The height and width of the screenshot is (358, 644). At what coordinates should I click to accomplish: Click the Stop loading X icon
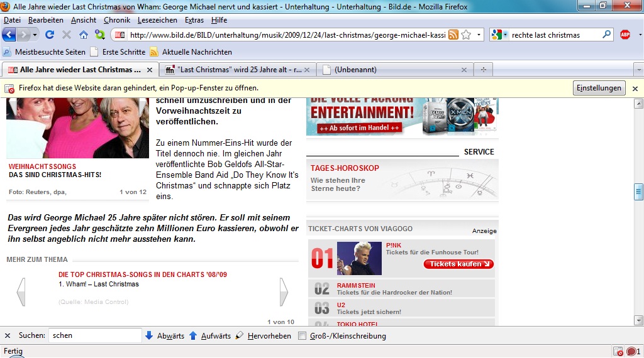(x=67, y=35)
